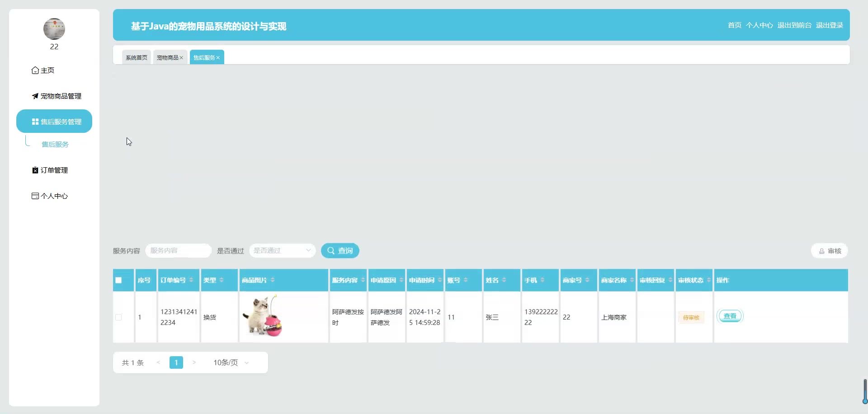Switch to the 系统首页 tab

point(137,57)
